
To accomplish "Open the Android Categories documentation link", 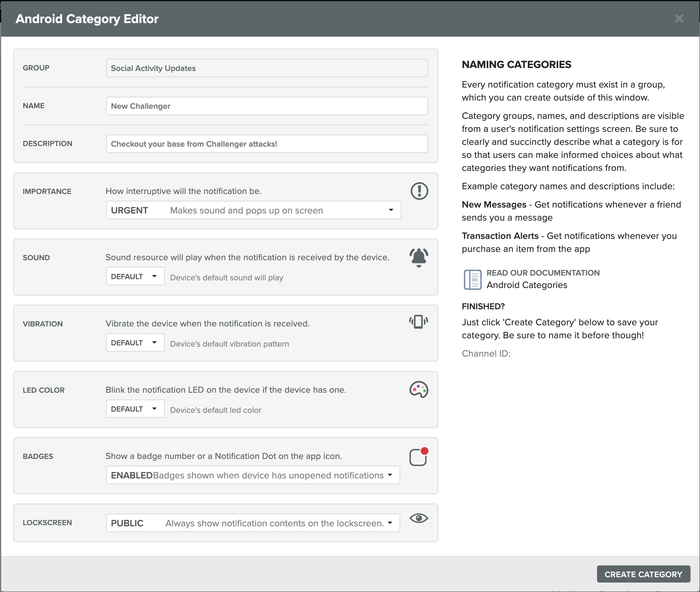I will (526, 285).
